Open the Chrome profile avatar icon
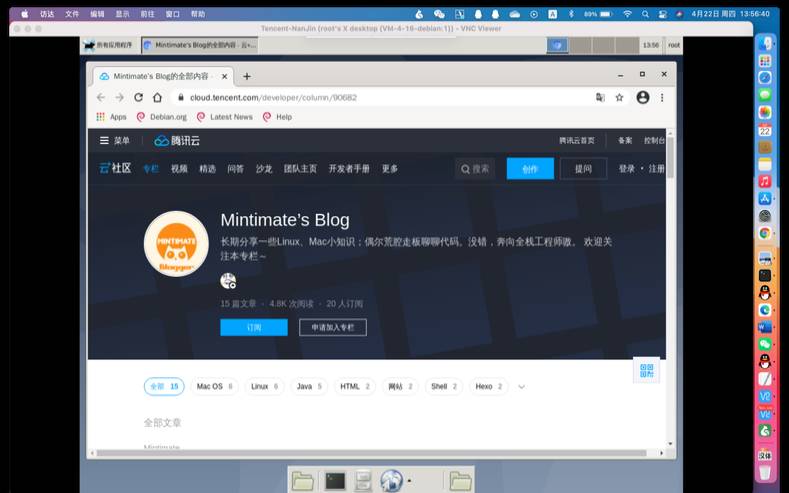 point(643,98)
